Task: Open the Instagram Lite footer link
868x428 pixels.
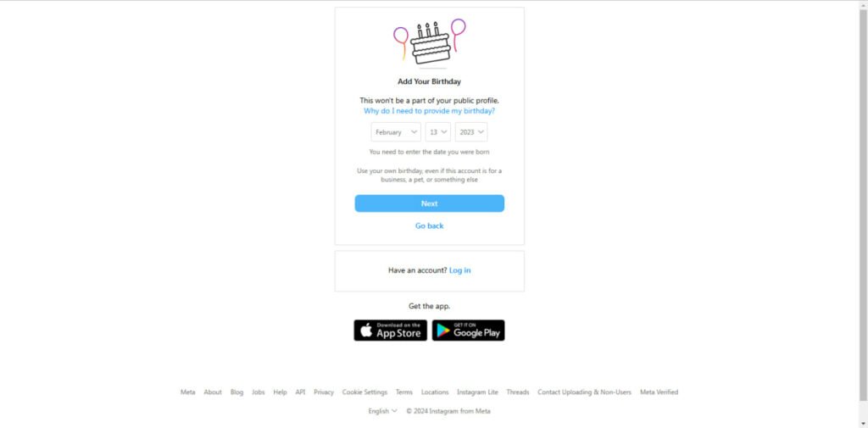Action: [477, 392]
